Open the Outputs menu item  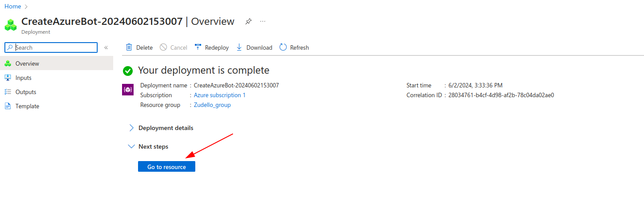pyautogui.click(x=56, y=92)
